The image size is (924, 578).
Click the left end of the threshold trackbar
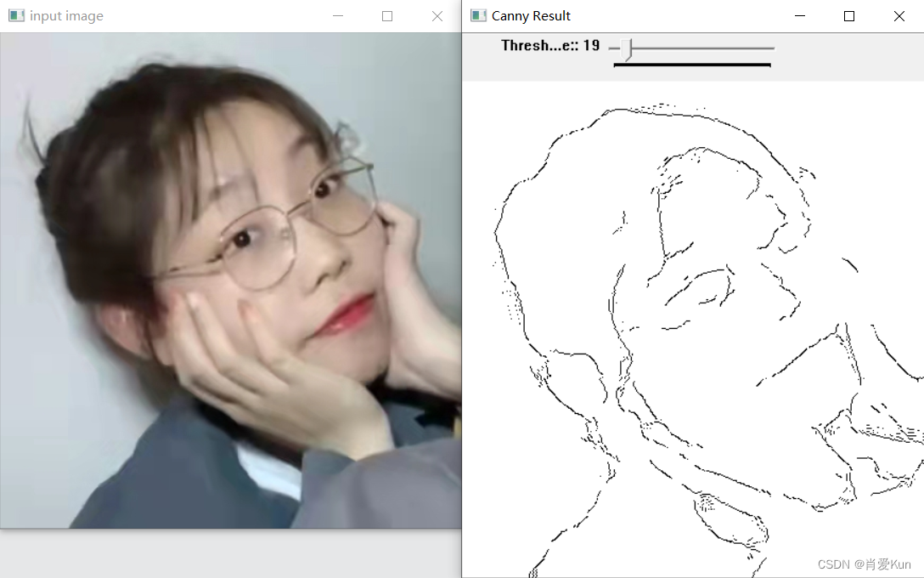pos(615,48)
